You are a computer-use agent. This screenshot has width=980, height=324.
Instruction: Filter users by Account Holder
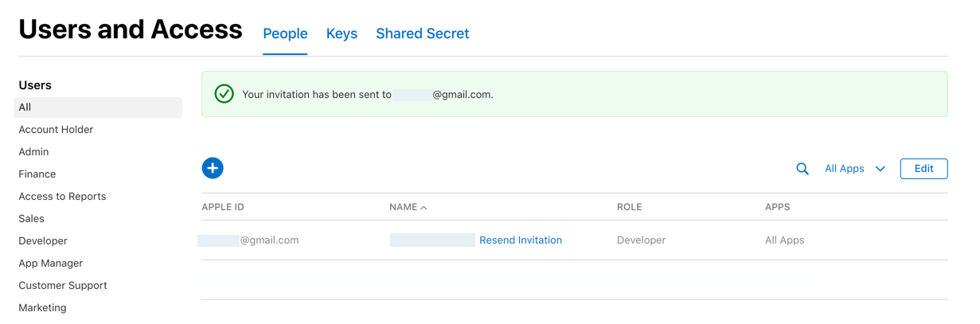pyautogui.click(x=56, y=130)
